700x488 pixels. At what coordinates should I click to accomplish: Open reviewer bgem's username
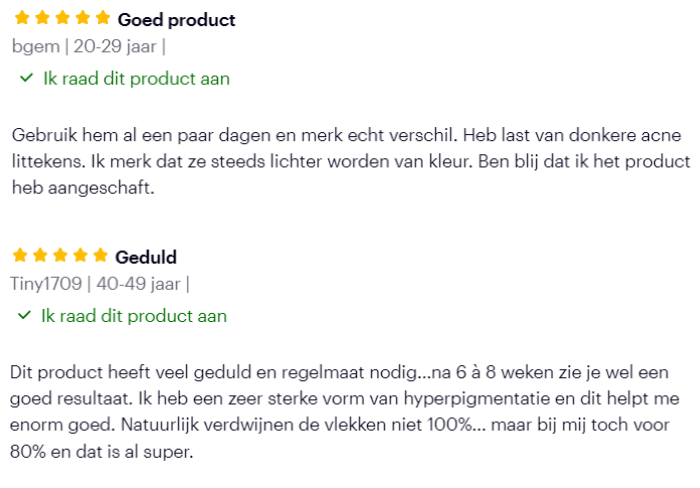(36, 47)
